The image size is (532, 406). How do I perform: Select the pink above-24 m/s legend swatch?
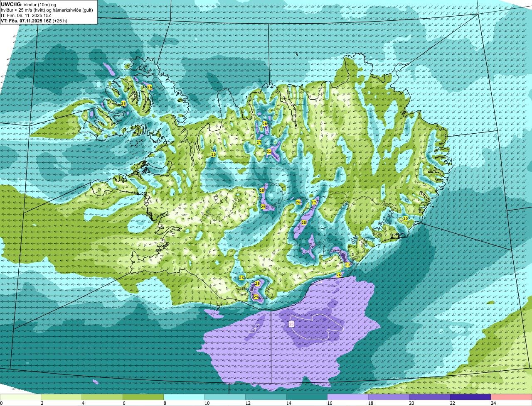coord(512,397)
